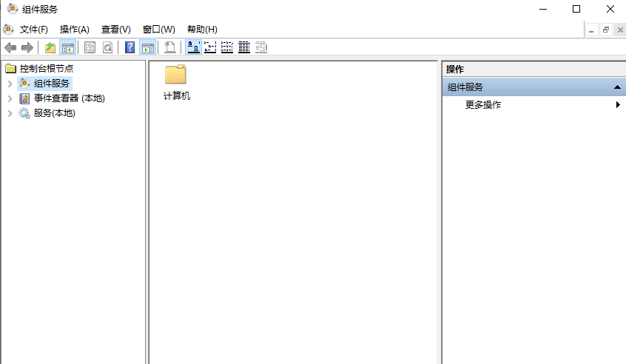This screenshot has width=626, height=364.
Task: Click the 事件查看器 book icon in tree
Action: tap(24, 98)
